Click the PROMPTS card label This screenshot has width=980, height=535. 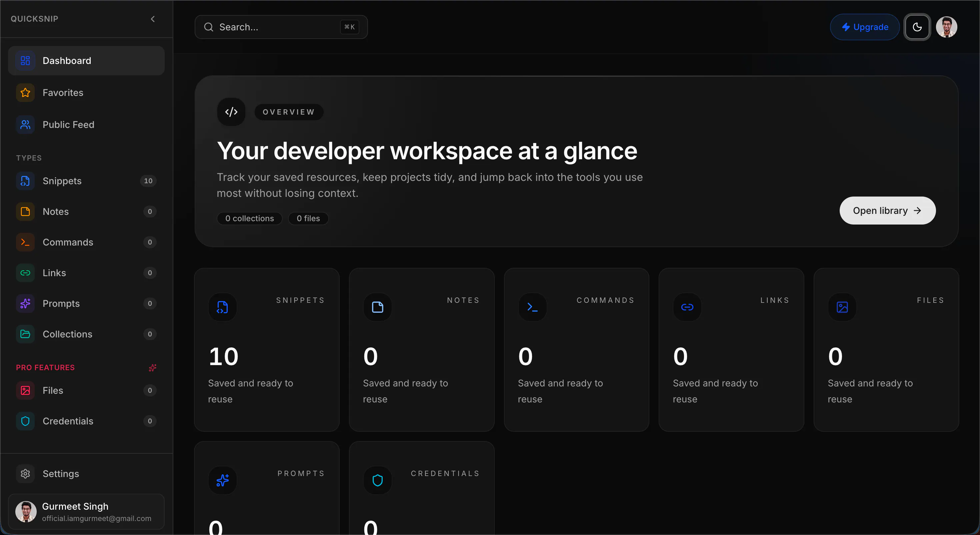pos(301,473)
